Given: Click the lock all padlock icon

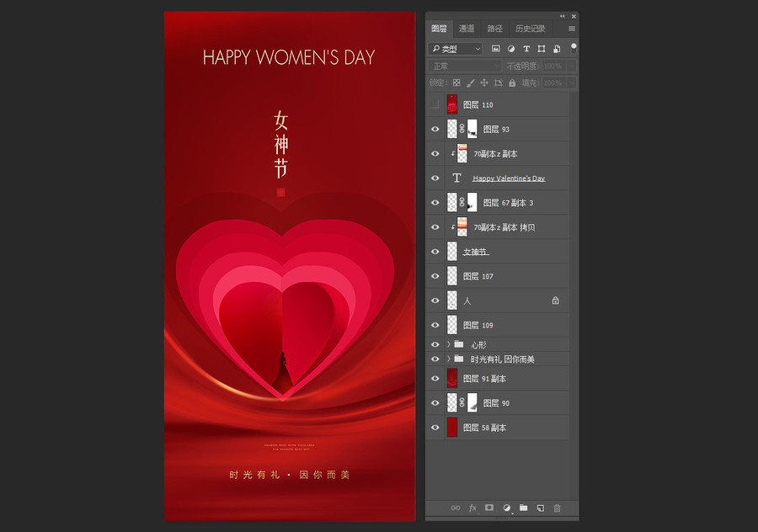Looking at the screenshot, I should click(x=512, y=82).
